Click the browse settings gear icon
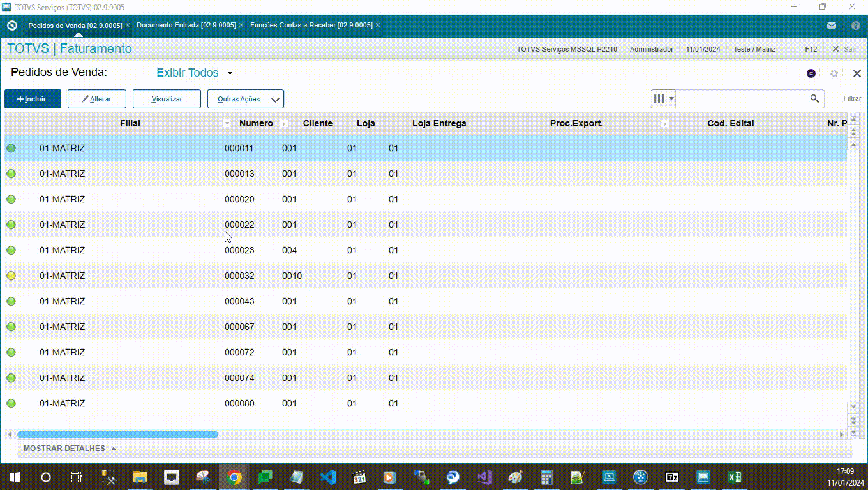The image size is (868, 490). coord(834,73)
